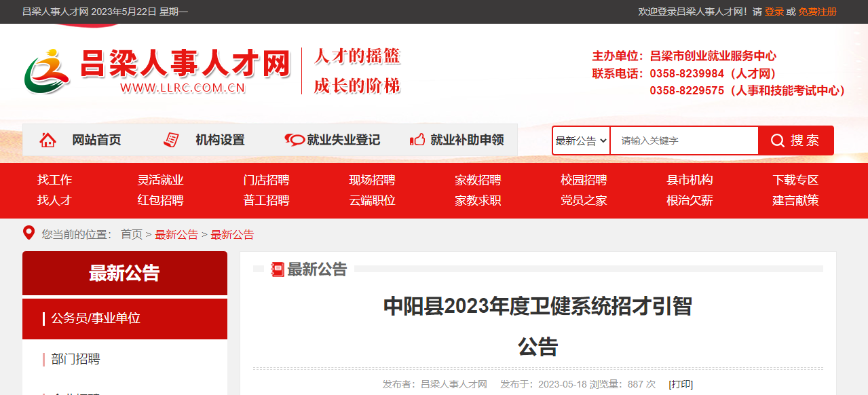Click the thumbs-up icon beside 就业补助申领

click(417, 140)
